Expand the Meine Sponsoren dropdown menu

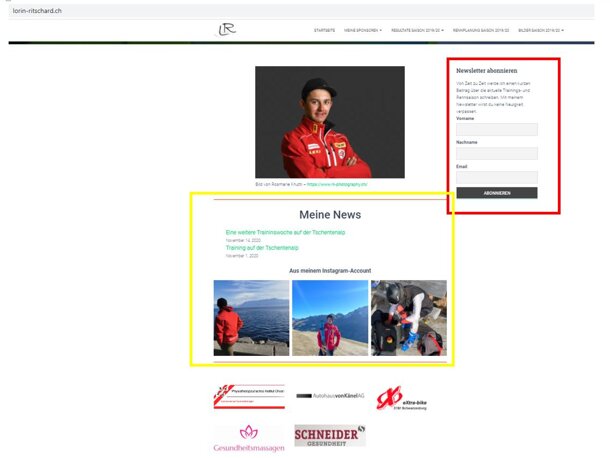[x=362, y=31]
